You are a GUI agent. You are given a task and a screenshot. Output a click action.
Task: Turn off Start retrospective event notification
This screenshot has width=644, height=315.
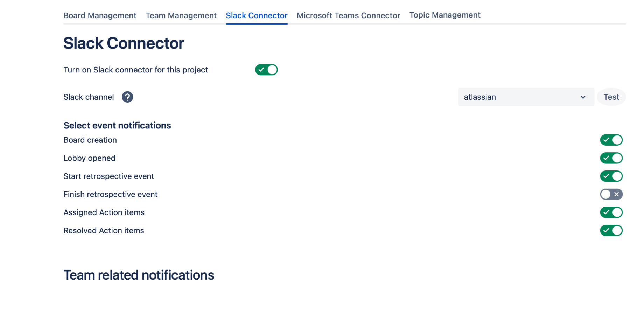(x=611, y=176)
